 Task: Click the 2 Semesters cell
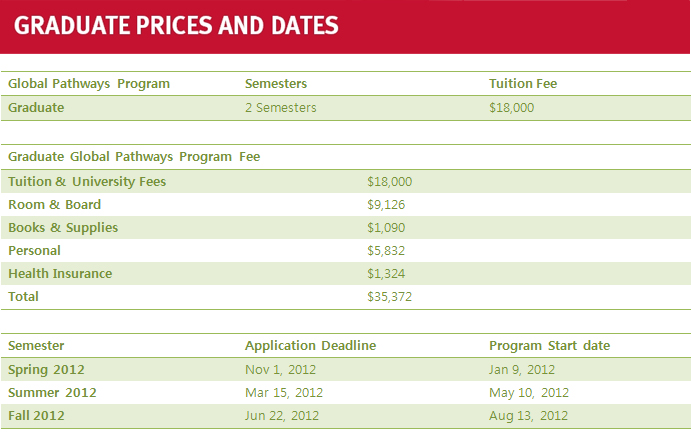click(281, 108)
